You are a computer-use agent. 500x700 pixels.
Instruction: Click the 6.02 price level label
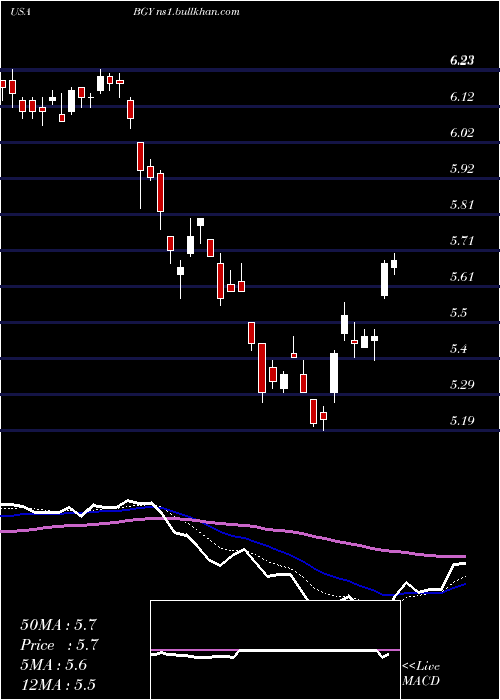click(462, 133)
